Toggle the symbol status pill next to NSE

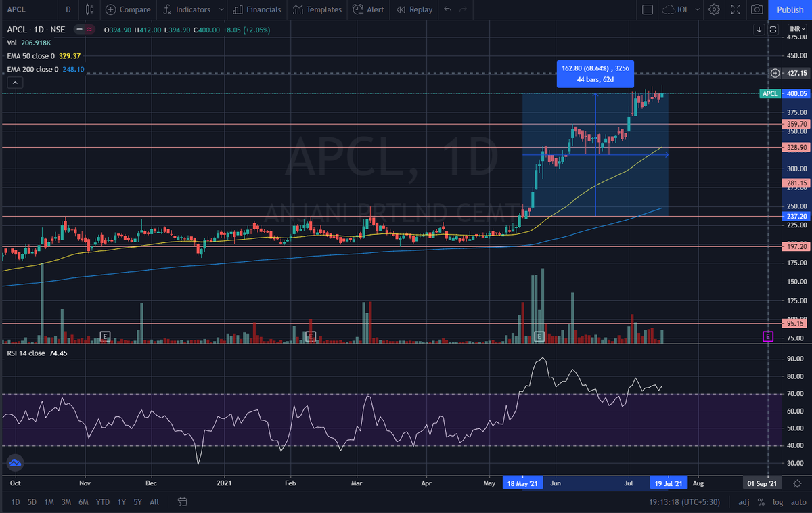click(84, 30)
